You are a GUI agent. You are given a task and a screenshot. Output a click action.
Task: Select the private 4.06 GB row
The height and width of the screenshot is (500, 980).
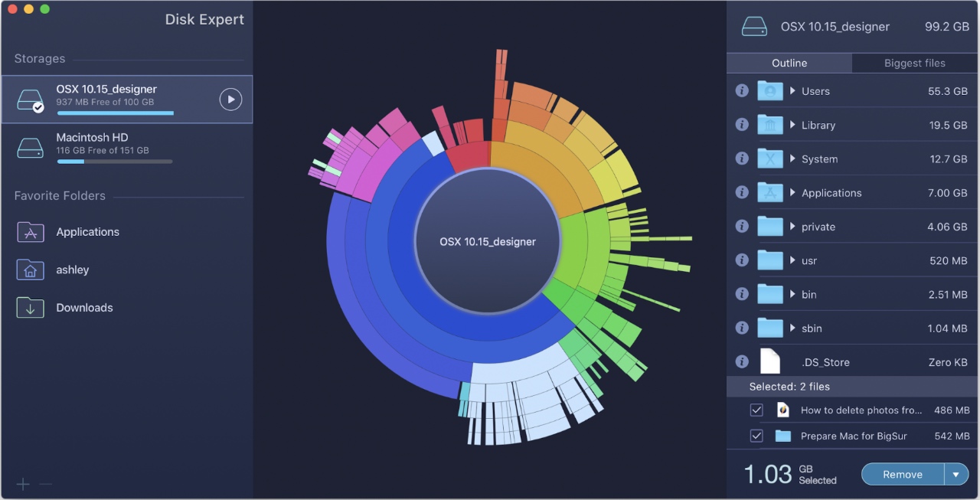point(853,227)
